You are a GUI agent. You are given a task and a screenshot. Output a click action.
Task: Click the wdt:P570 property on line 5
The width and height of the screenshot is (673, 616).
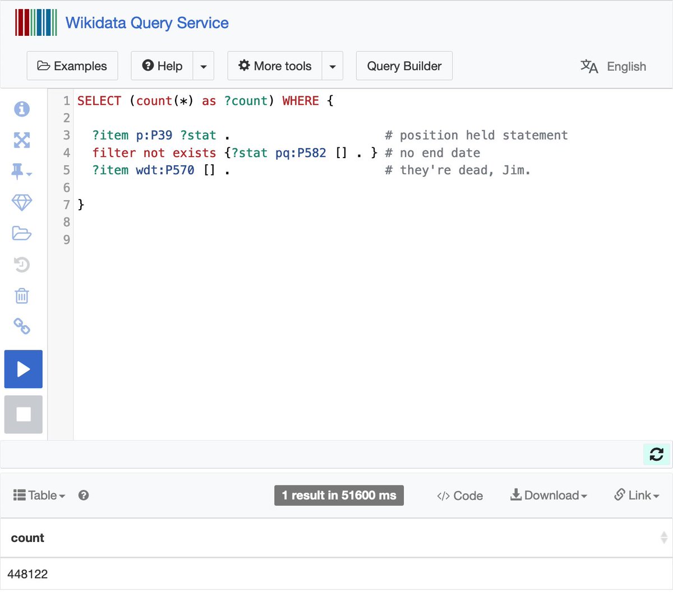coord(165,170)
